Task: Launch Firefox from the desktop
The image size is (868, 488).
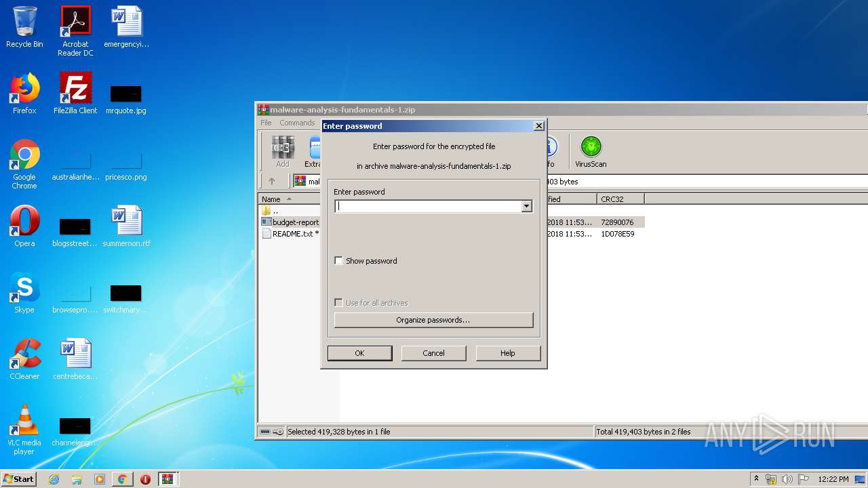Action: [24, 94]
